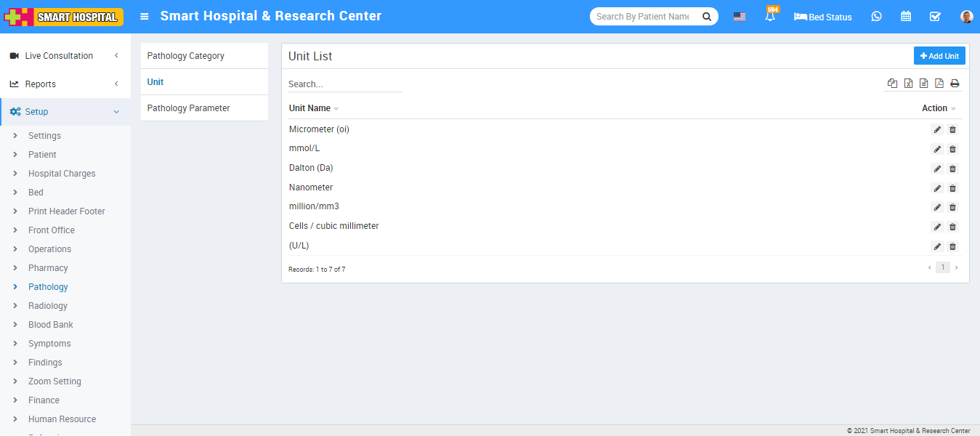Click the print icon in Unit List
This screenshot has width=980, height=436.
(x=955, y=84)
